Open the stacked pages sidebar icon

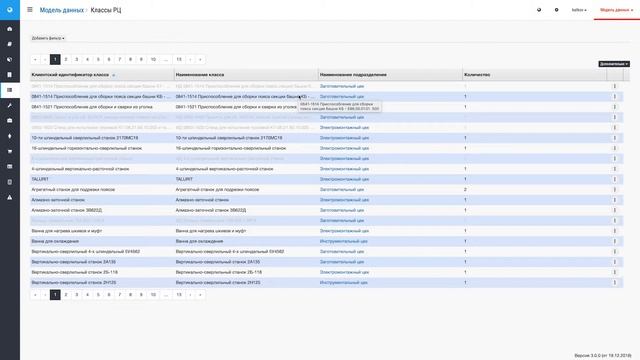click(10, 44)
